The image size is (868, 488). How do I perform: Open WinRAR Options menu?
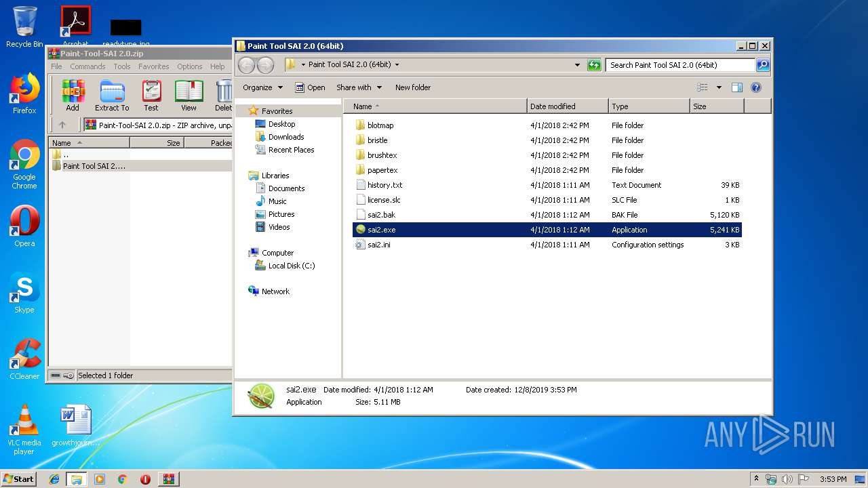pyautogui.click(x=190, y=66)
